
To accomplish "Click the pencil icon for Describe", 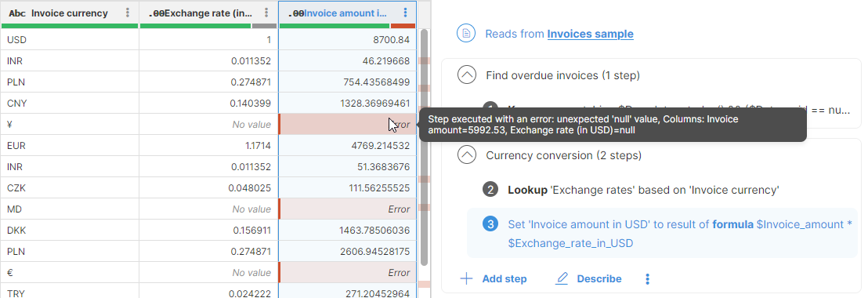I will tap(562, 278).
